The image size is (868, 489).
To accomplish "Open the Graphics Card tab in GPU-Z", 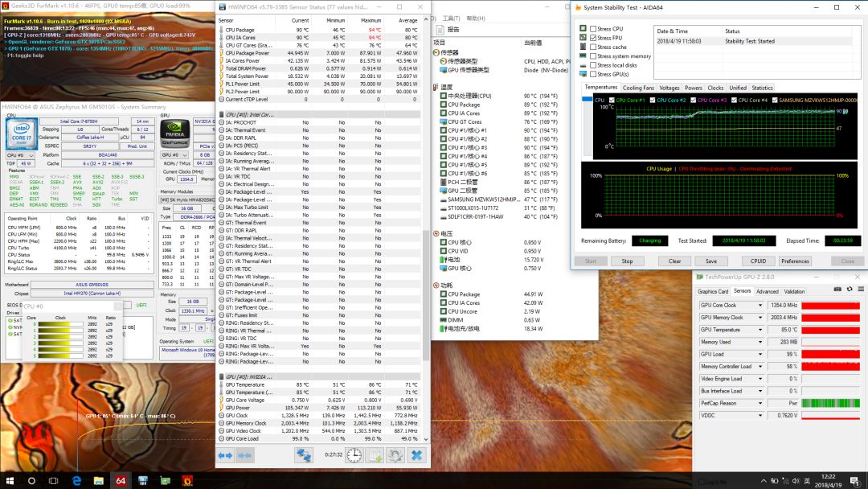I will pos(713,291).
